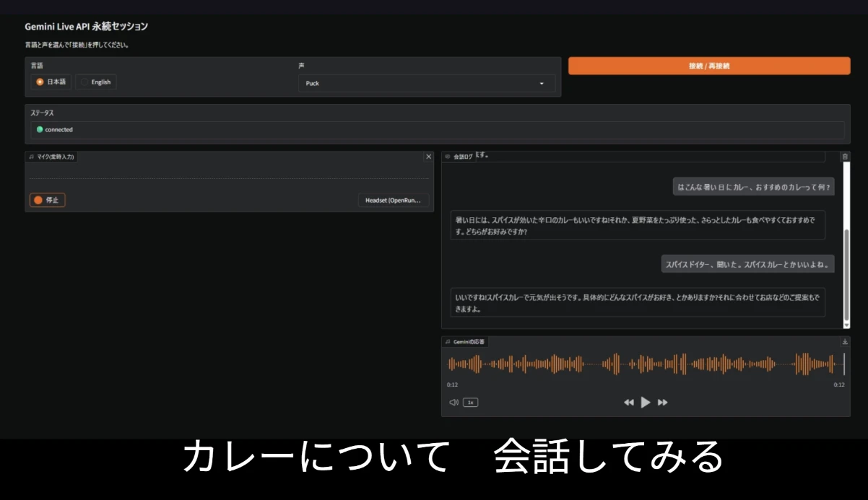Click the Geminiの応答 panel label

click(x=464, y=342)
